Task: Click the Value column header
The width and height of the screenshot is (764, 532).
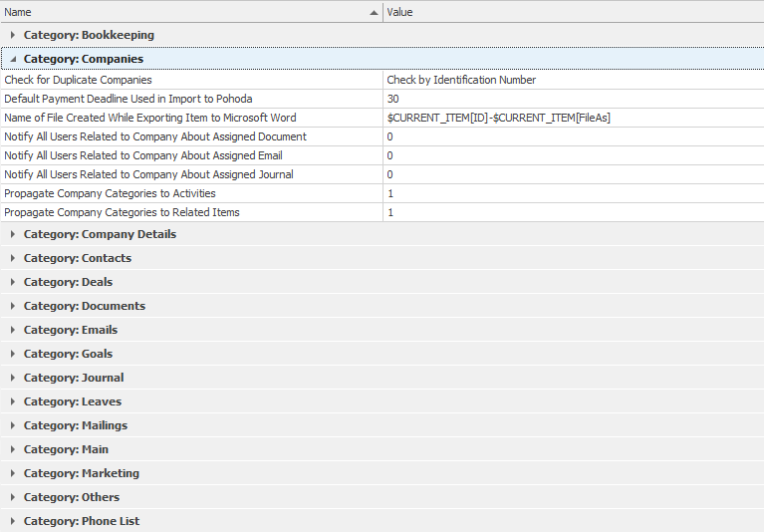Action: (574, 12)
